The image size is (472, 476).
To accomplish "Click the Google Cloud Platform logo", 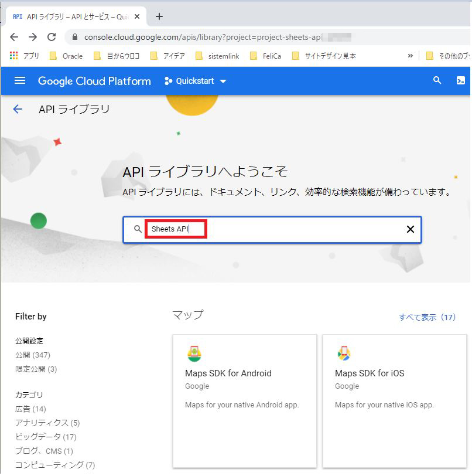I will point(94,80).
